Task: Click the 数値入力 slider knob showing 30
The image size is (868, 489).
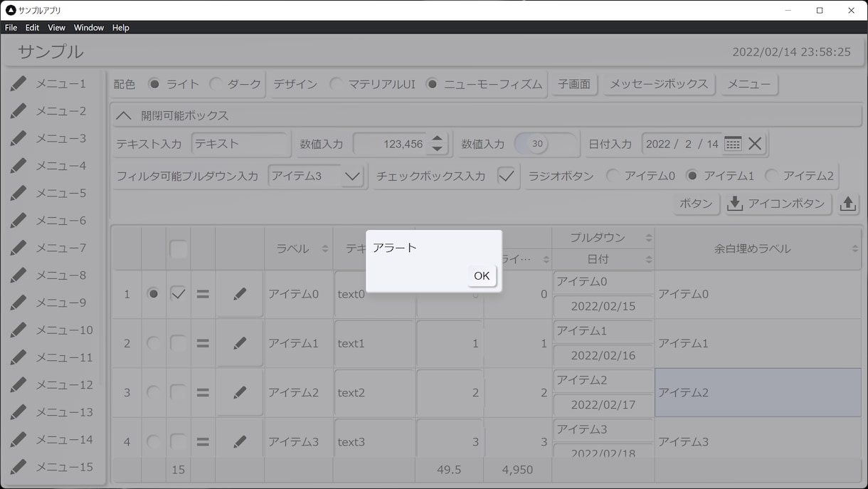Action: click(x=537, y=144)
